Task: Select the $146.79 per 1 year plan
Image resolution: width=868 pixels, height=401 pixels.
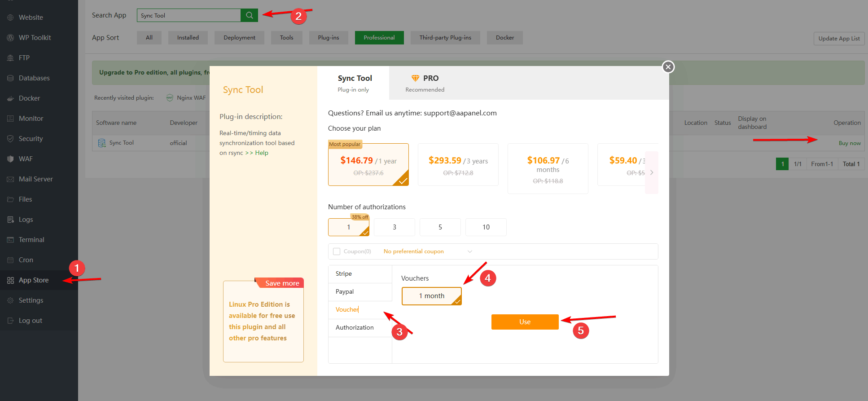Action: (x=368, y=164)
